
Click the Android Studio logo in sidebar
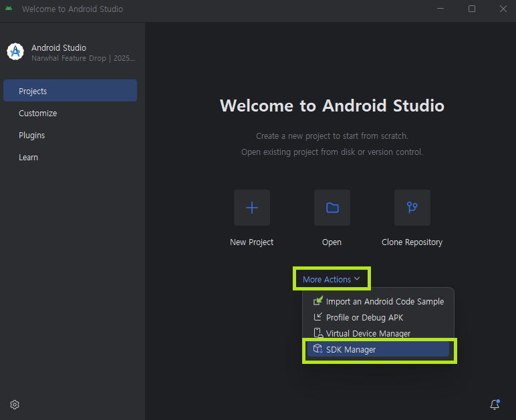(x=15, y=51)
